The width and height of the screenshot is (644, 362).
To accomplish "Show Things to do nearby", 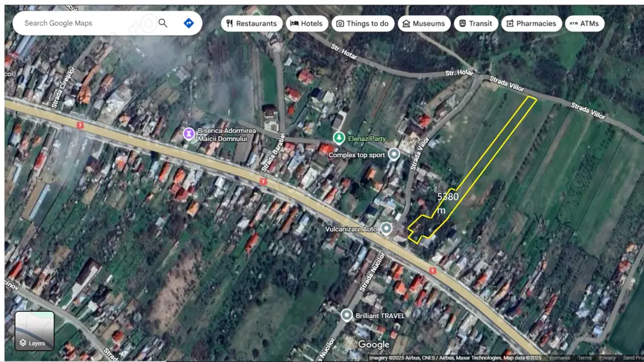I will pyautogui.click(x=363, y=23).
